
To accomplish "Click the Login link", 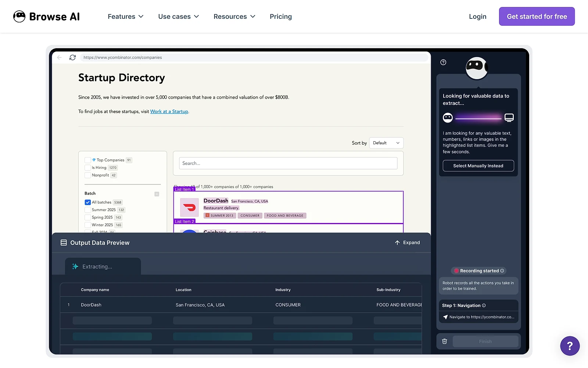I will tap(477, 17).
